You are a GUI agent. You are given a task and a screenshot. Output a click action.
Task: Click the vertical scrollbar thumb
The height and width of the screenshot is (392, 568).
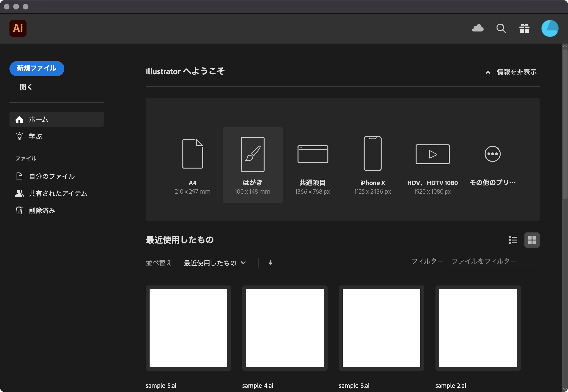565,124
